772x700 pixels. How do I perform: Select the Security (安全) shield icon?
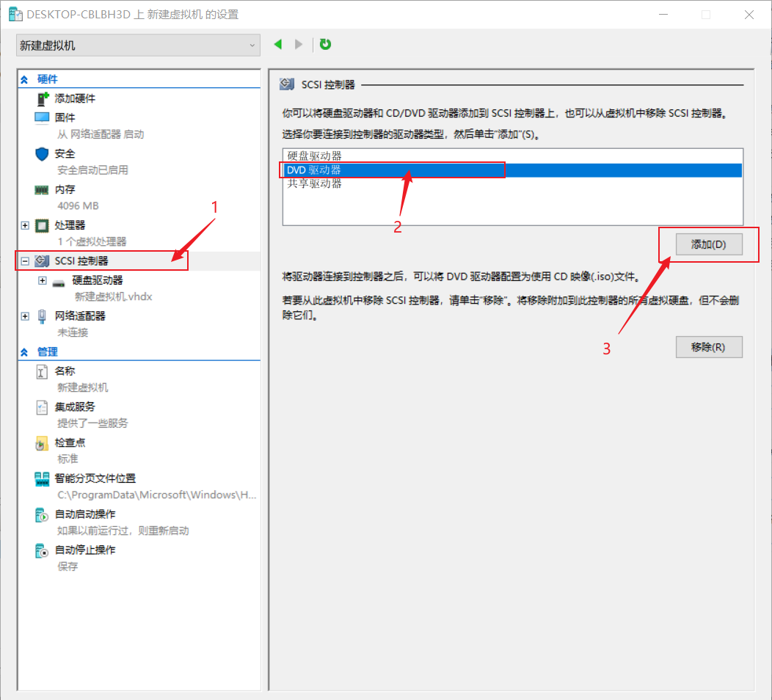click(42, 154)
